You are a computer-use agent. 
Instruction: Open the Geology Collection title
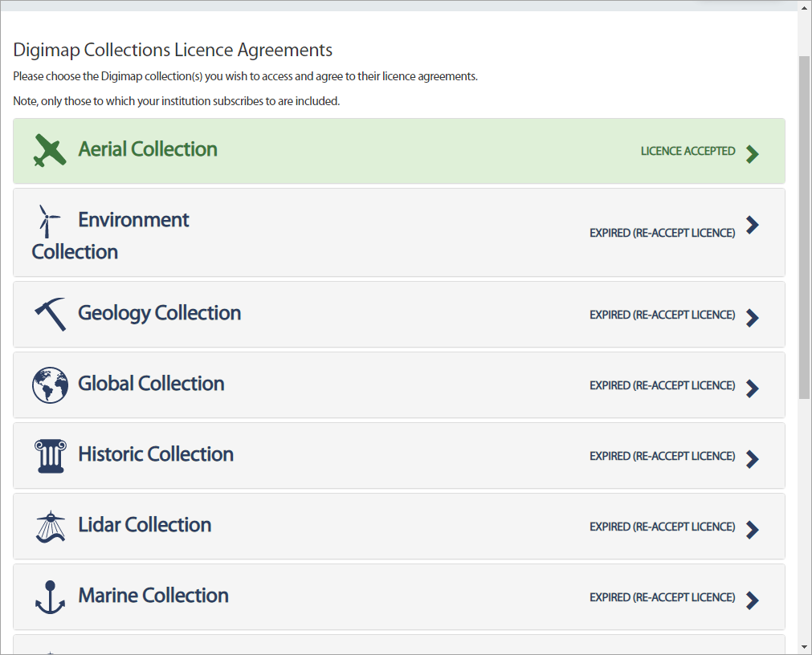click(x=160, y=314)
